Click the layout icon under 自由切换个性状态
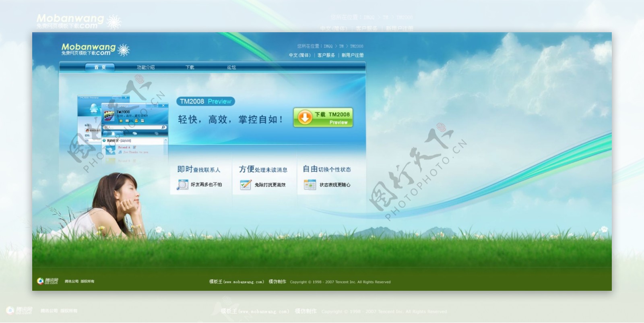This screenshot has height=323, width=644. pyautogui.click(x=310, y=184)
